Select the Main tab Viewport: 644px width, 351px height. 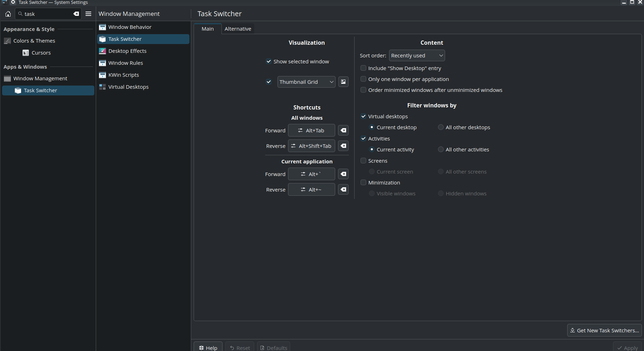207,29
